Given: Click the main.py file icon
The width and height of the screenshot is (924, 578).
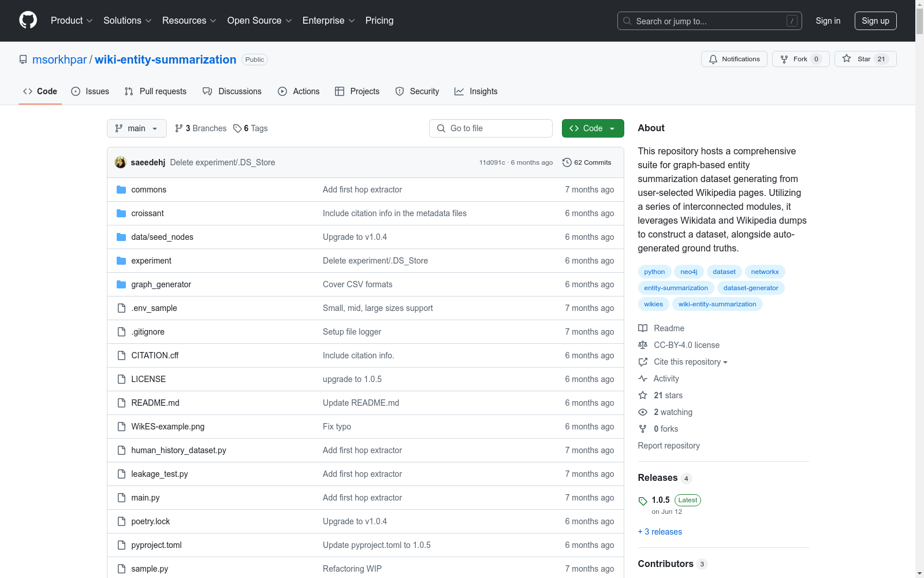Looking at the screenshot, I should tap(121, 498).
